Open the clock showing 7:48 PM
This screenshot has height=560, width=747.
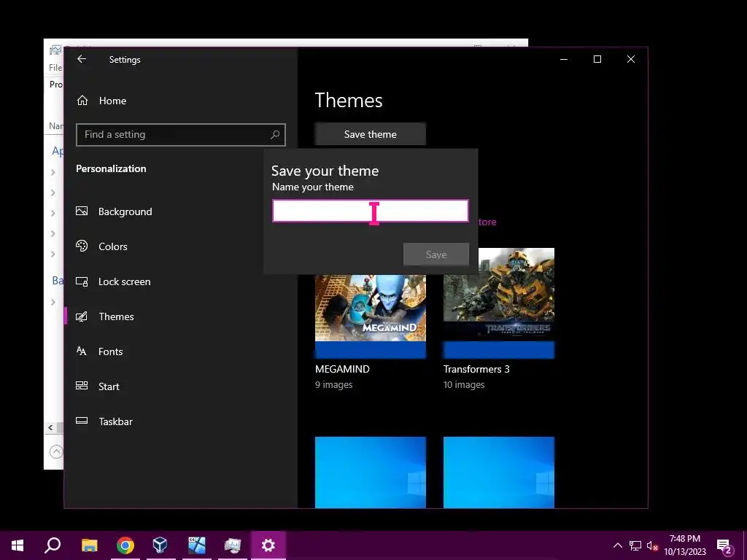tap(684, 545)
